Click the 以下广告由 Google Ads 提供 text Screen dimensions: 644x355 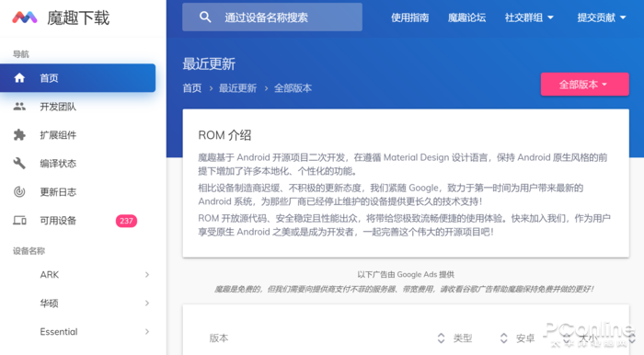tap(406, 275)
